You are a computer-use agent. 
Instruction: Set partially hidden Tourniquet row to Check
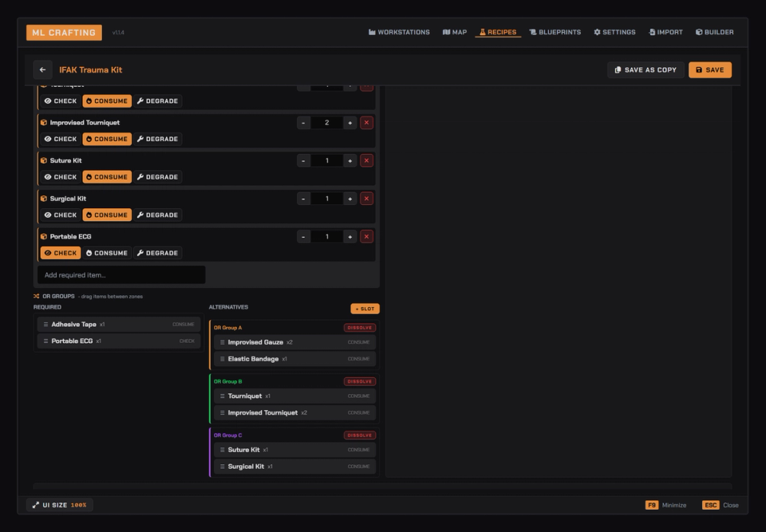click(x=61, y=101)
